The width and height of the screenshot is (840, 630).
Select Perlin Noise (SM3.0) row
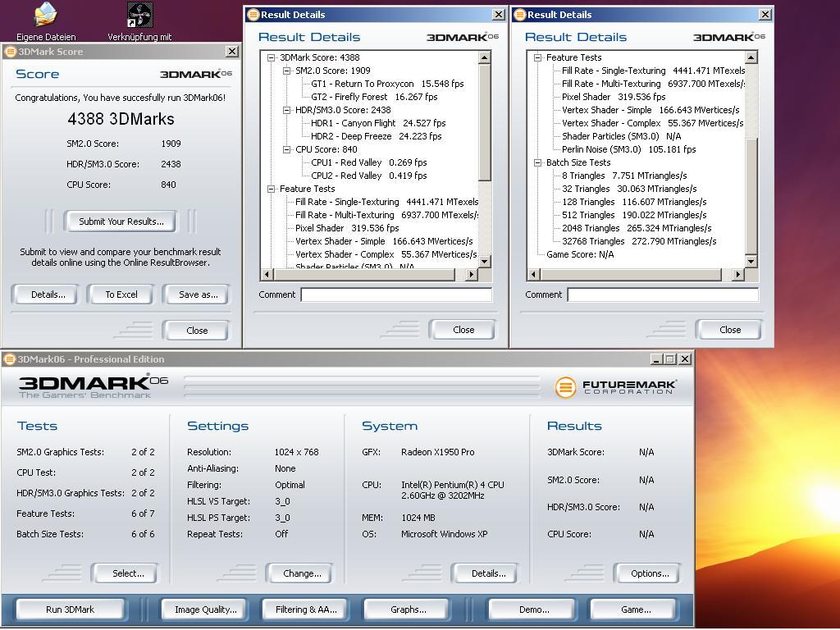(x=629, y=149)
